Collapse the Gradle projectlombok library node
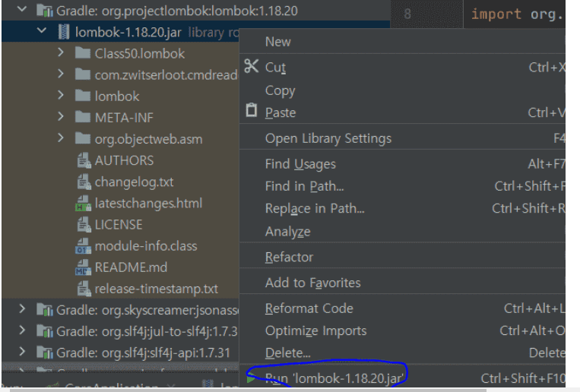The height and width of the screenshot is (392, 580). tap(22, 9)
